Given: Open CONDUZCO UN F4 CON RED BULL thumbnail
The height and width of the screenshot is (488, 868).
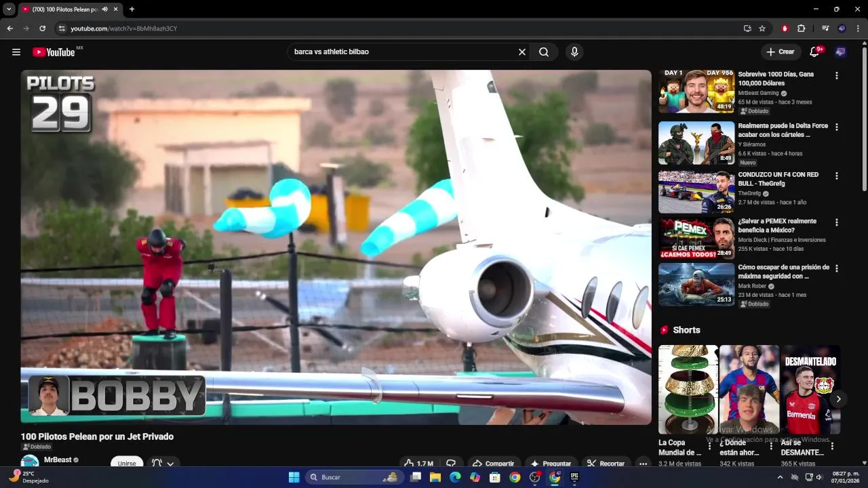Looking at the screenshot, I should (x=696, y=192).
